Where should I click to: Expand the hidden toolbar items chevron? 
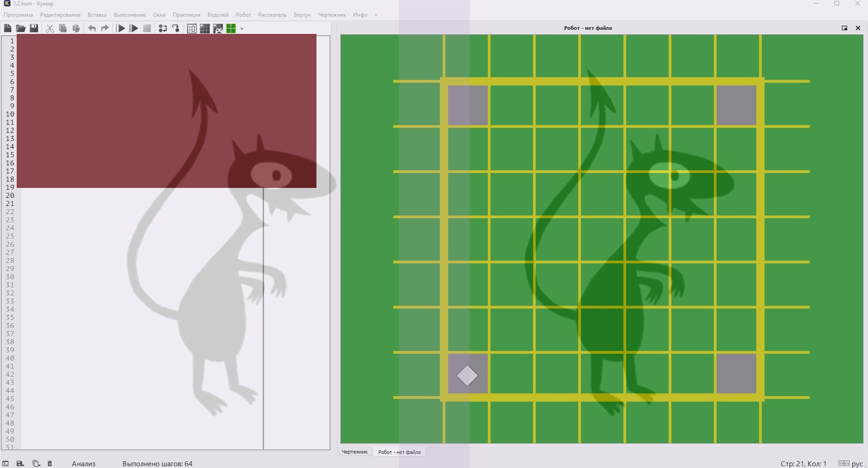point(242,28)
